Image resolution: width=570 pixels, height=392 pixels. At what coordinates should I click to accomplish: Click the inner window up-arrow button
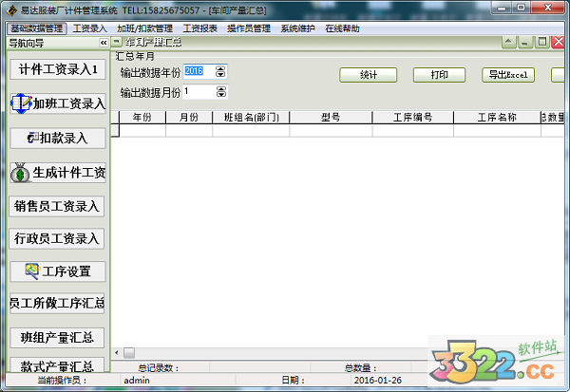(509, 42)
